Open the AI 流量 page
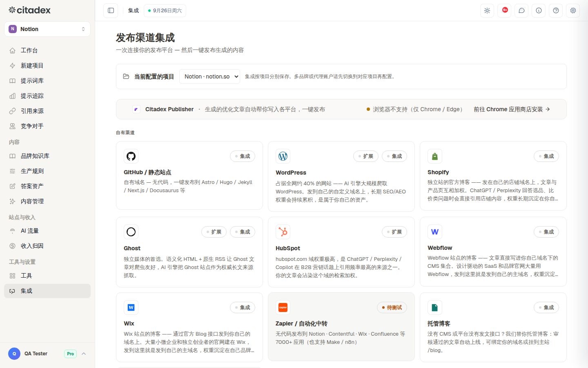The height and width of the screenshot is (368, 588). point(47,231)
